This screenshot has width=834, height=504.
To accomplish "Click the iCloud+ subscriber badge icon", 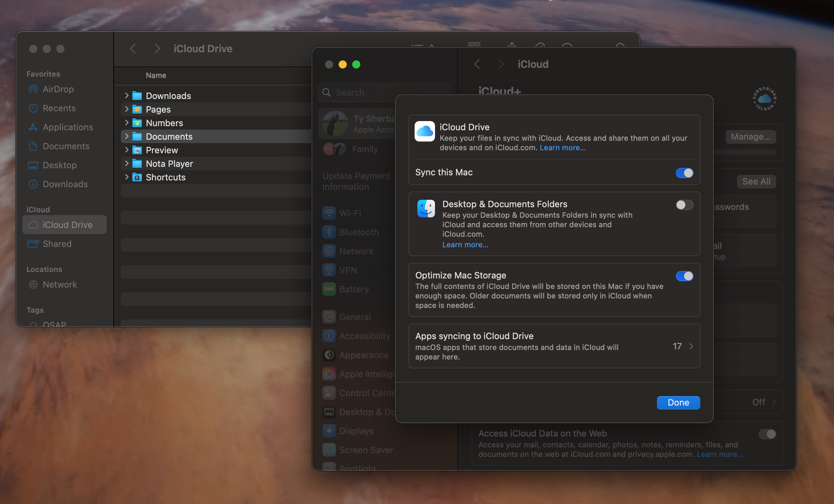I will (764, 99).
